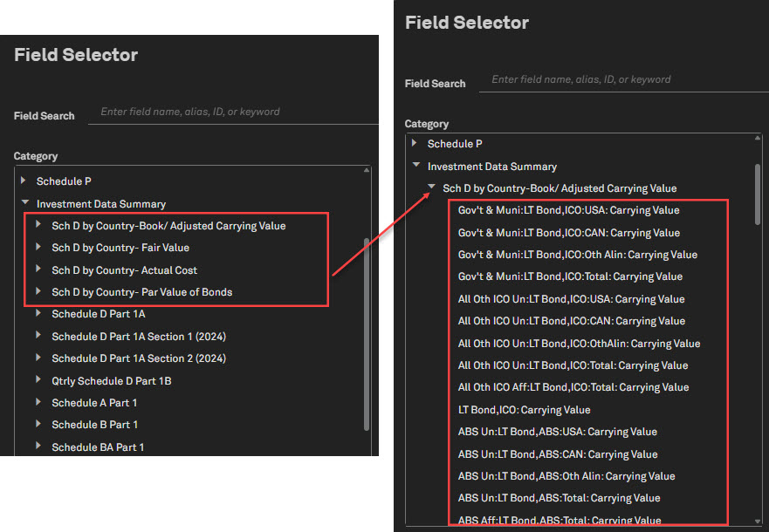The height and width of the screenshot is (532, 769).
Task: Select Gov't & Muni LT Bond ICO:CAN Carrying Value
Action: click(568, 233)
